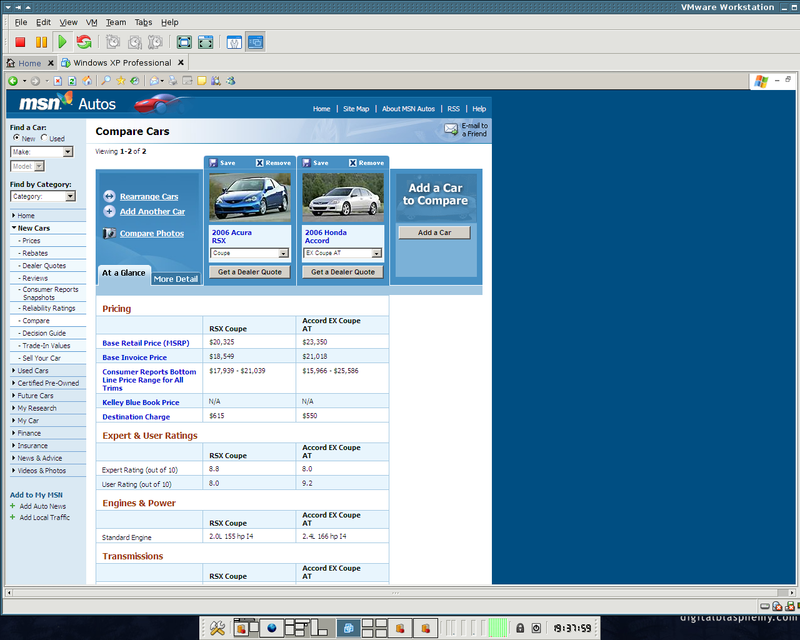Open the Make dropdown
Image resolution: width=800 pixels, height=640 pixels.
[41, 152]
